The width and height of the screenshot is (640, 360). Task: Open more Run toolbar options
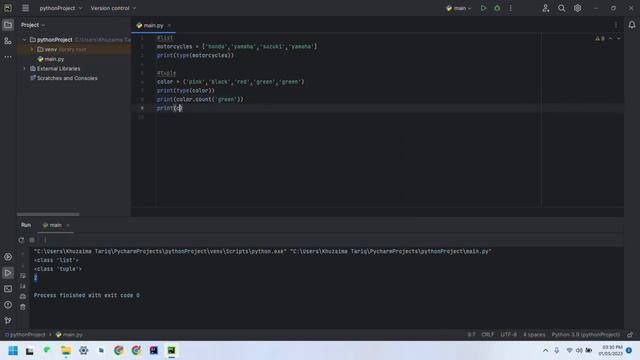coord(45,240)
